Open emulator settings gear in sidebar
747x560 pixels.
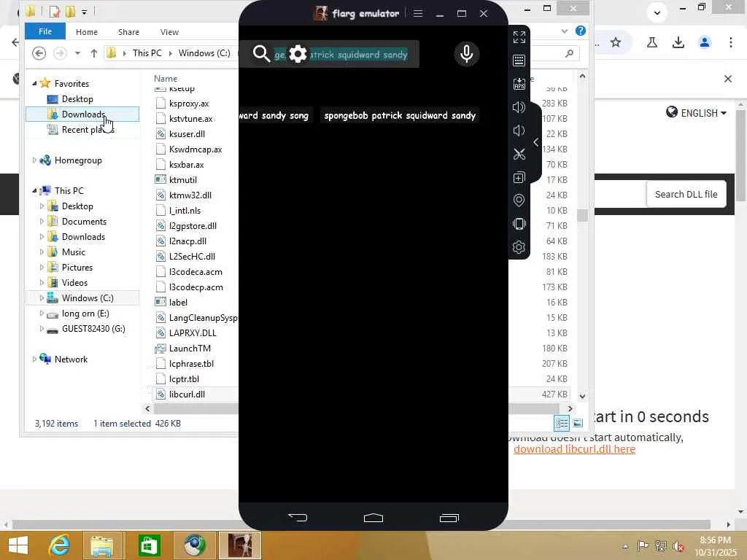519,247
